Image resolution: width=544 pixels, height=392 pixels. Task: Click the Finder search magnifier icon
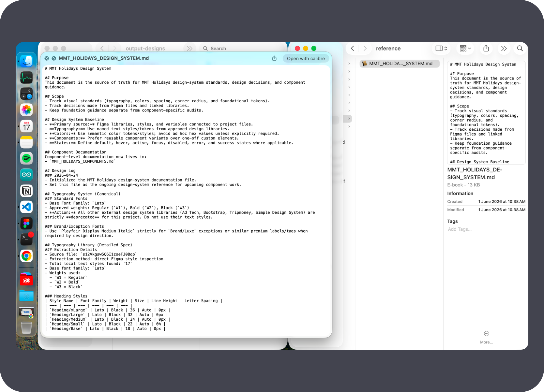(x=520, y=49)
